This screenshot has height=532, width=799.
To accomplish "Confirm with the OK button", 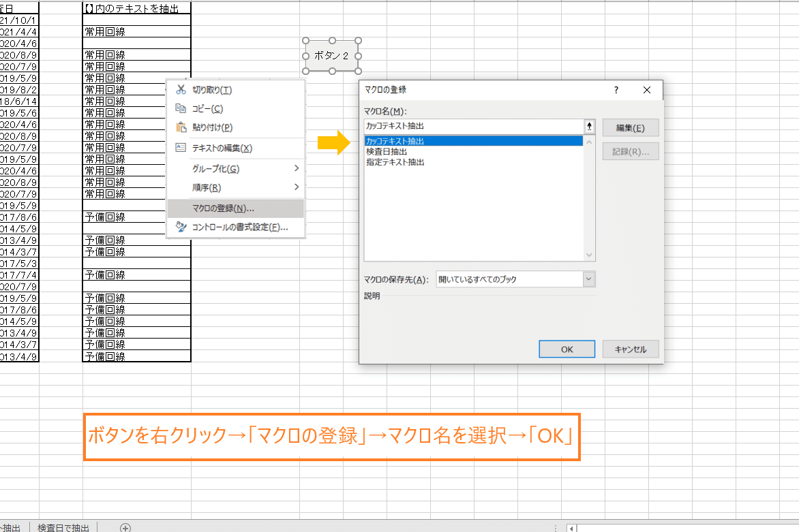I will (x=567, y=349).
